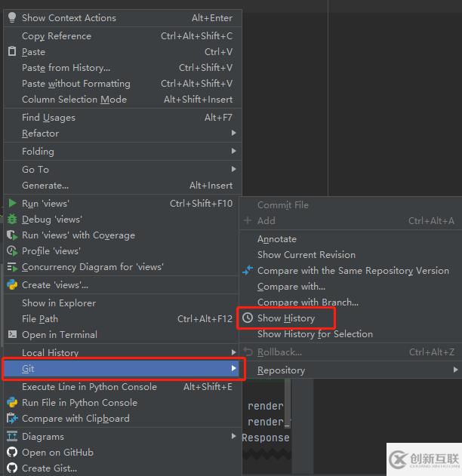The height and width of the screenshot is (476, 462).
Task: Expand the Repository submenu arrow
Action: (x=455, y=370)
